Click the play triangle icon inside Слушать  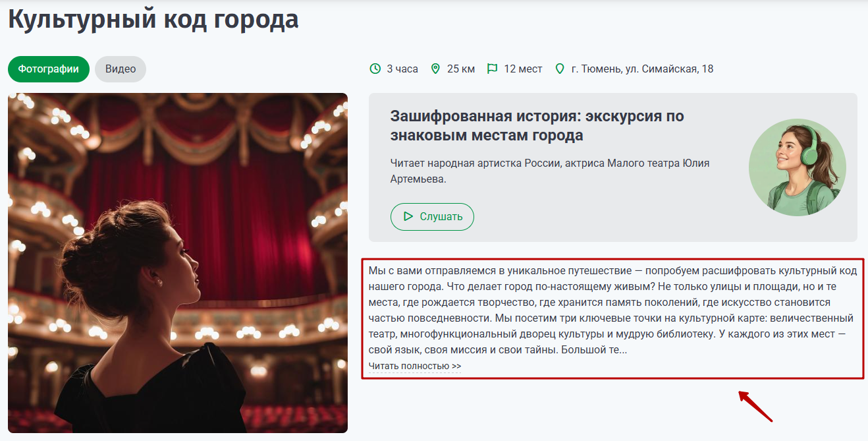tap(408, 216)
